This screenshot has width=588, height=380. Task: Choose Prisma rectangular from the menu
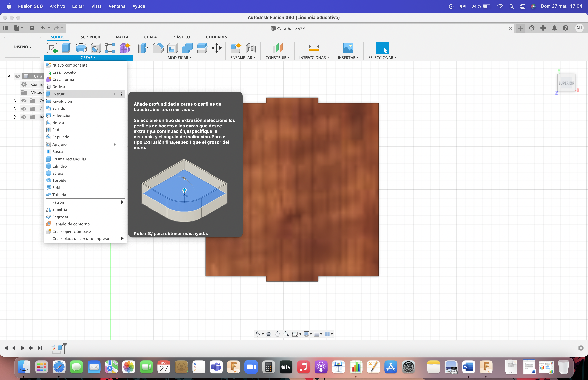pyautogui.click(x=85, y=159)
